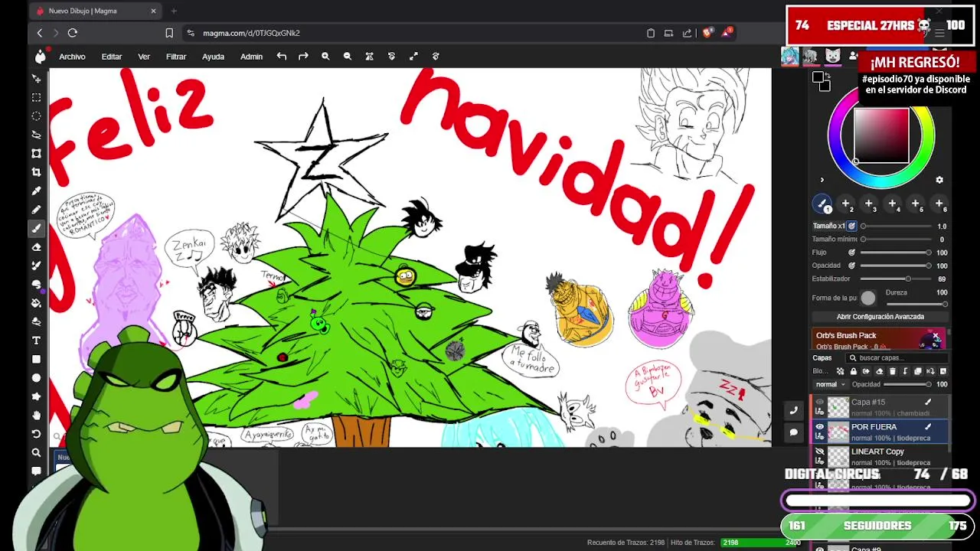
Task: Show the LINEART Copy layer
Action: [x=819, y=452]
